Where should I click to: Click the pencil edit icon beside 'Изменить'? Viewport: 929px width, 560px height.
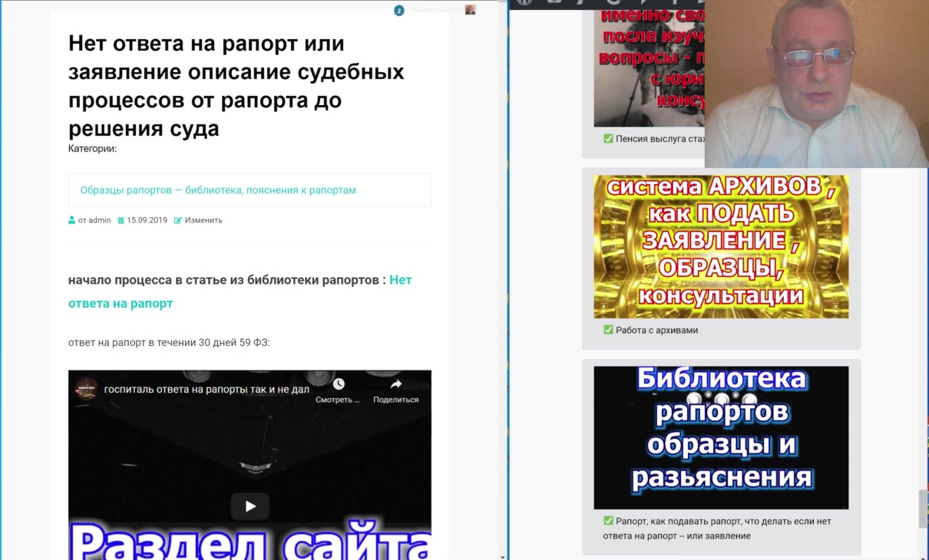pos(178,220)
